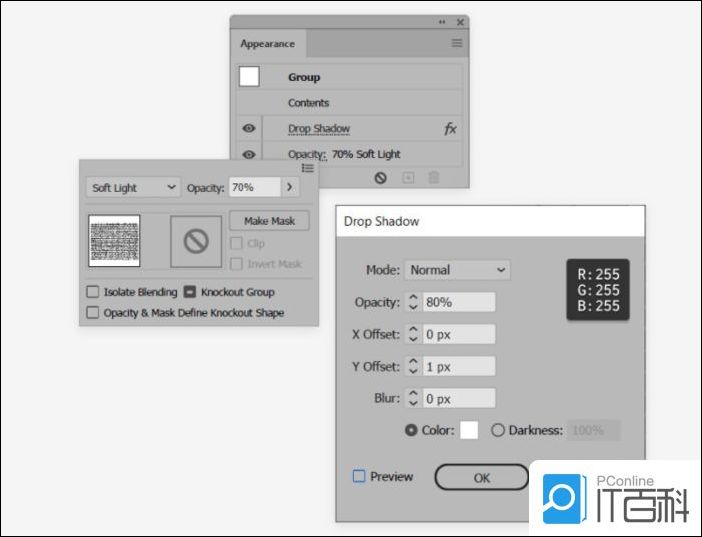702x537 pixels.
Task: Open the Drop Shadow Mode dropdown
Action: click(457, 270)
